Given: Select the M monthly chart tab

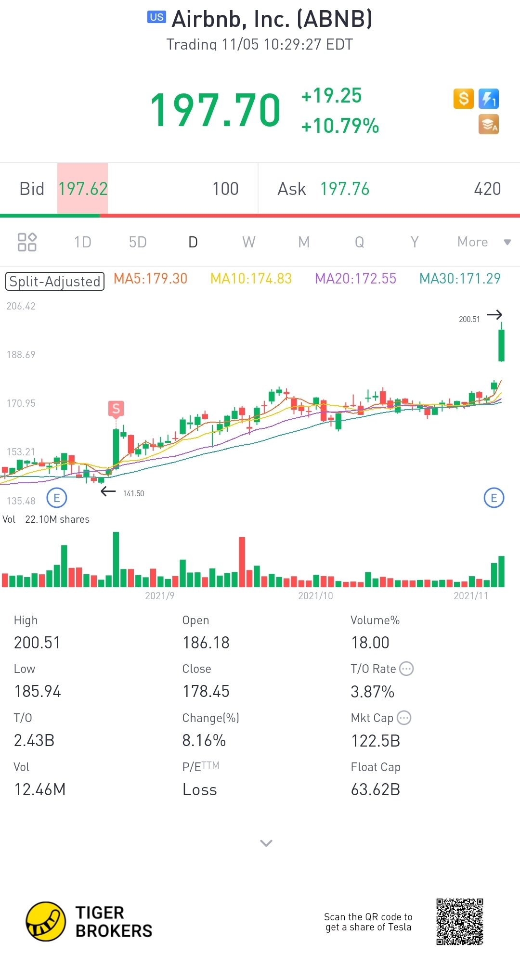Looking at the screenshot, I should click(304, 242).
